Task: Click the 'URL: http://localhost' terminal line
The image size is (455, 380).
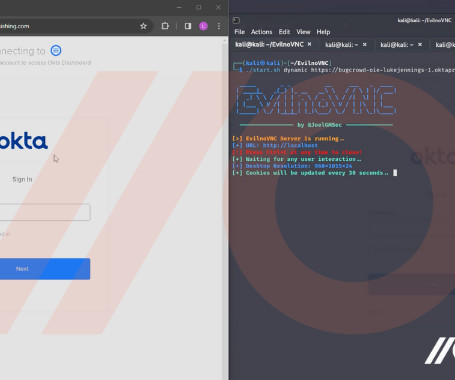Action: coord(275,145)
